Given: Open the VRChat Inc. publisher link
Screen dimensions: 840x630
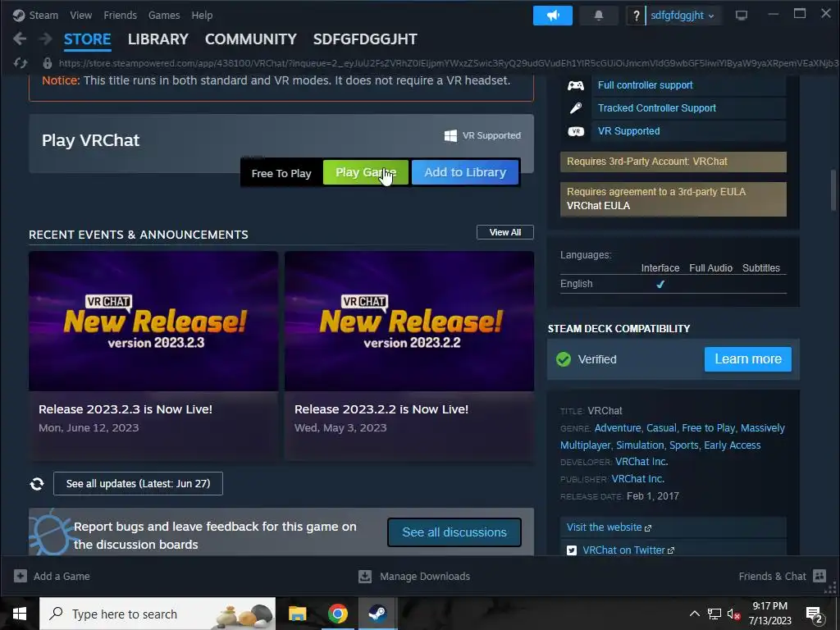Looking at the screenshot, I should coord(638,479).
